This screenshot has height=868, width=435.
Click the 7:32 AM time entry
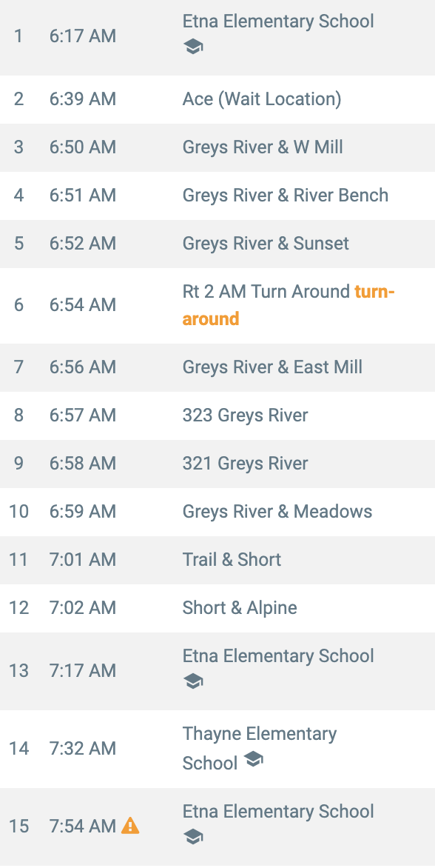click(83, 749)
